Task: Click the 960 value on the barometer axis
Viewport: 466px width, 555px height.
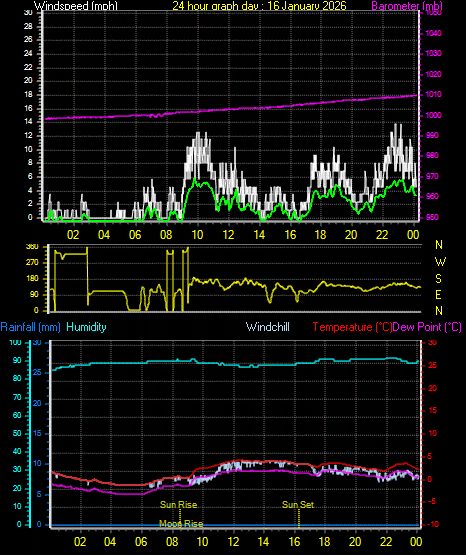Action: tap(432, 196)
